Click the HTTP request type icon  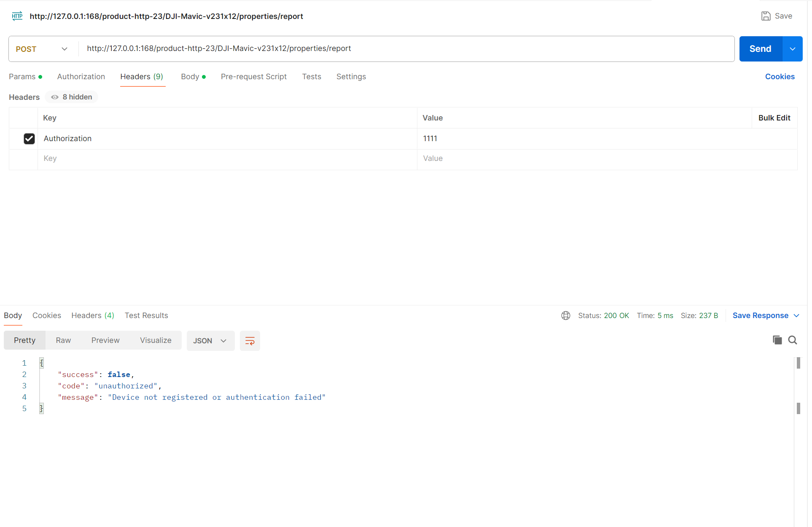(x=17, y=16)
